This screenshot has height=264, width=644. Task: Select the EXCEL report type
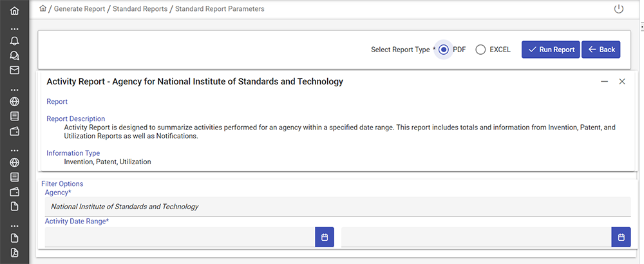pyautogui.click(x=480, y=50)
